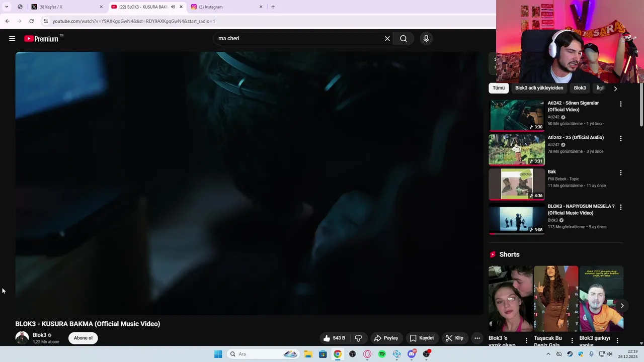
Task: Run search with magnifier button
Action: [x=404, y=39]
